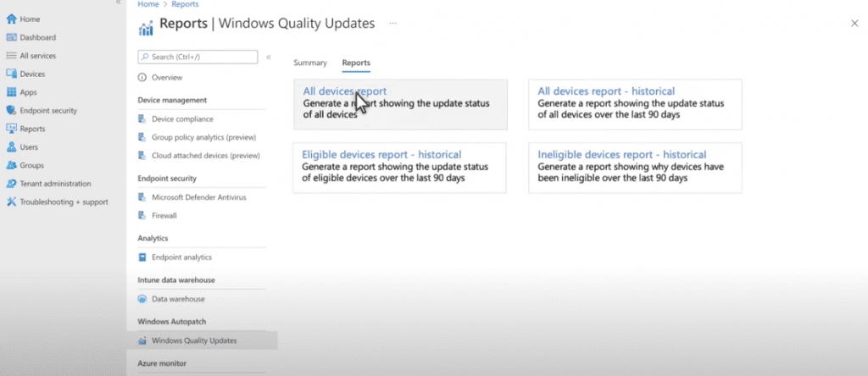
Task: Collapse the left navigation with double chevron
Action: click(118, 3)
